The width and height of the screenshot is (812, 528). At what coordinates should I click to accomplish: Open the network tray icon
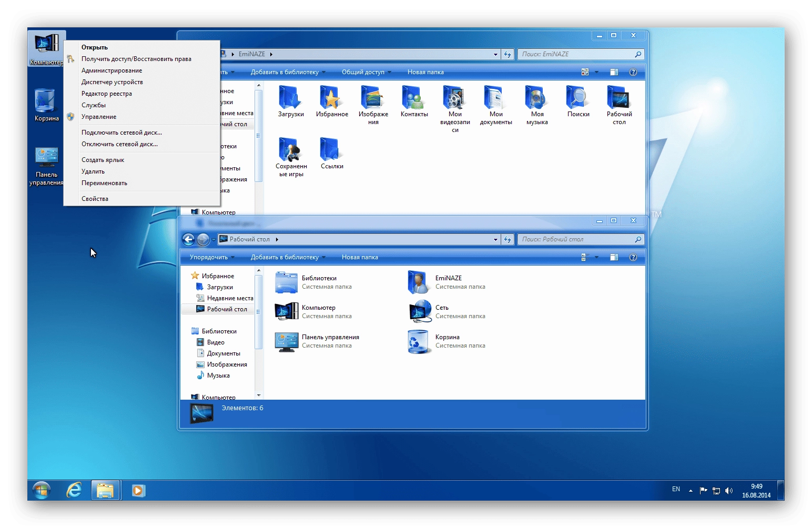[716, 491]
